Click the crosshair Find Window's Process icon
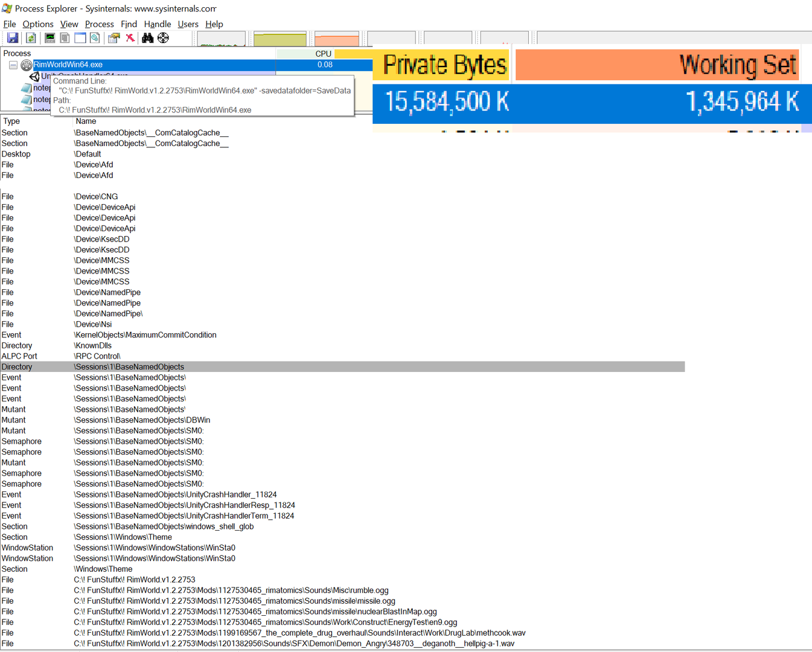812x652 pixels. 163,38
